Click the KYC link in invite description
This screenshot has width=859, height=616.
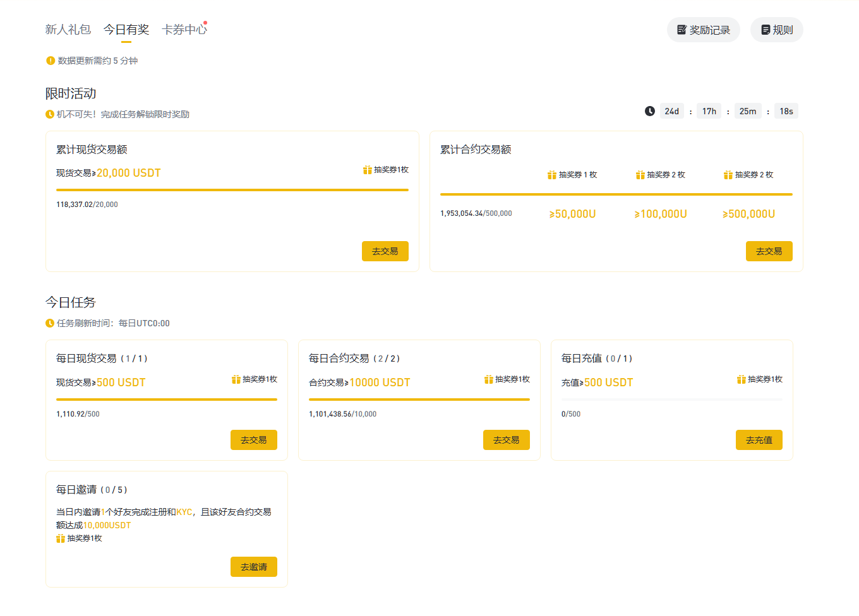[x=184, y=512]
